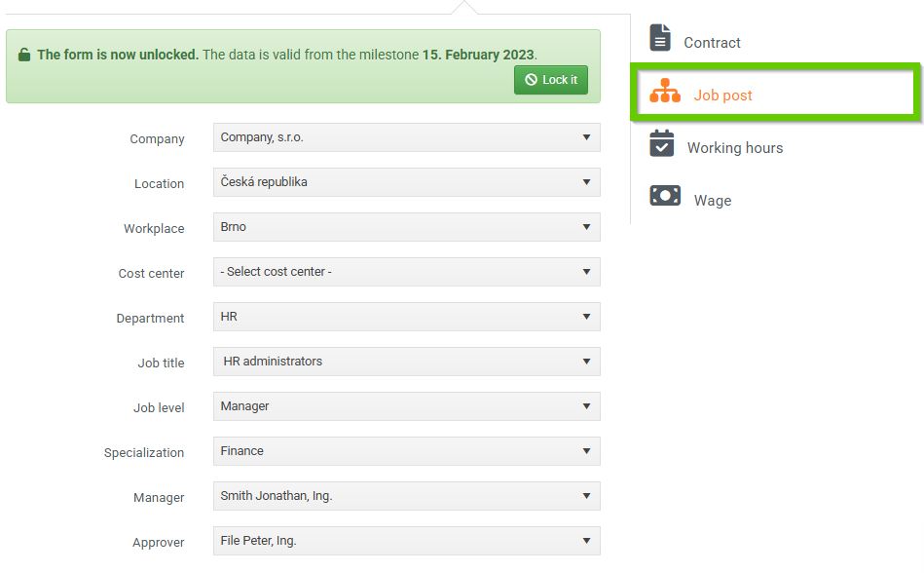Switch to the Contract section
Viewport: 924px width, 573px height.
coord(712,43)
